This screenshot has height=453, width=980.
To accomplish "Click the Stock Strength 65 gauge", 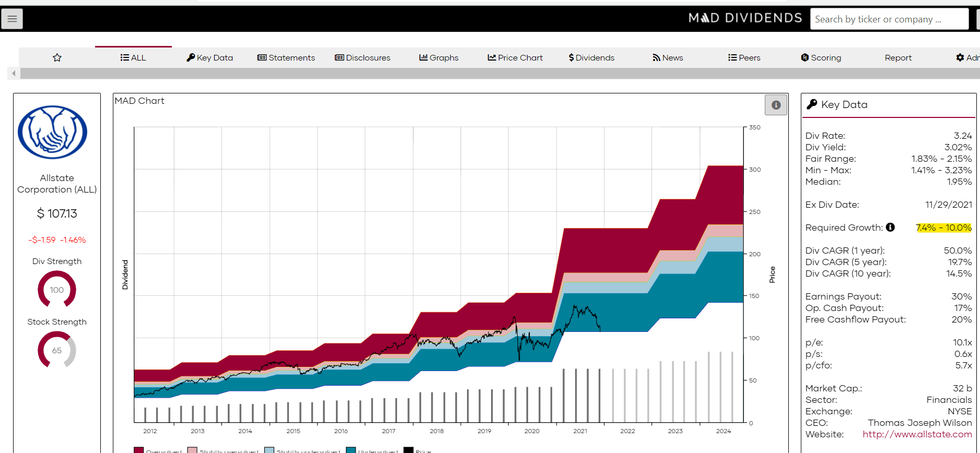I will (x=57, y=350).
